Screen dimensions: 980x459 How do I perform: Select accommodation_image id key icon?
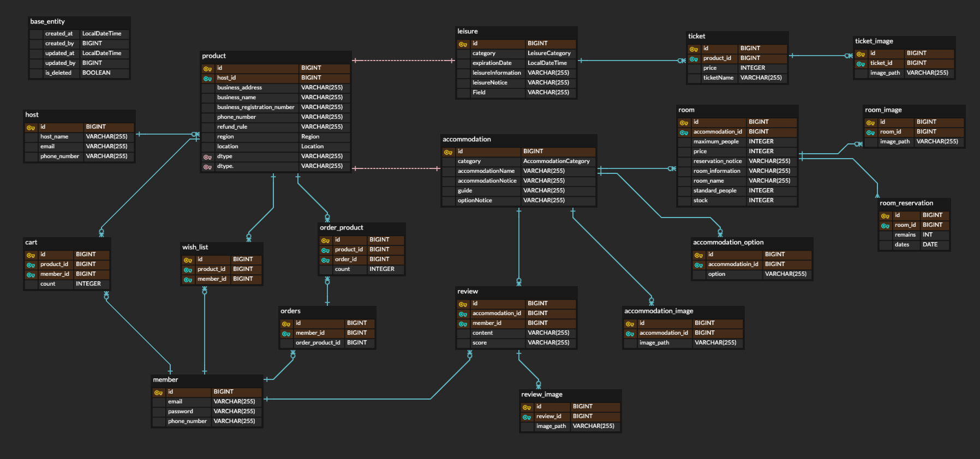pos(630,324)
